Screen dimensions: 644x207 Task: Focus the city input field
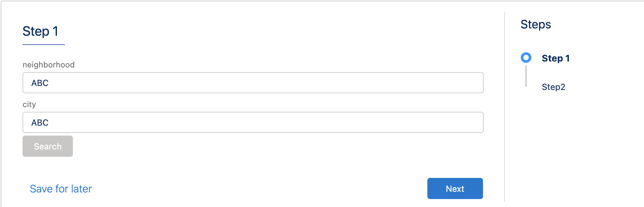[x=253, y=122]
